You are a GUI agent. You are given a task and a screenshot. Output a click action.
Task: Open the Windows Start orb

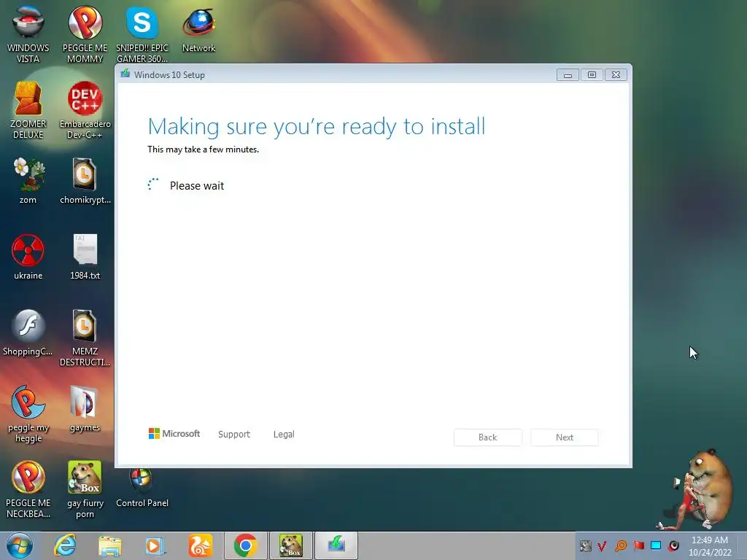point(20,545)
